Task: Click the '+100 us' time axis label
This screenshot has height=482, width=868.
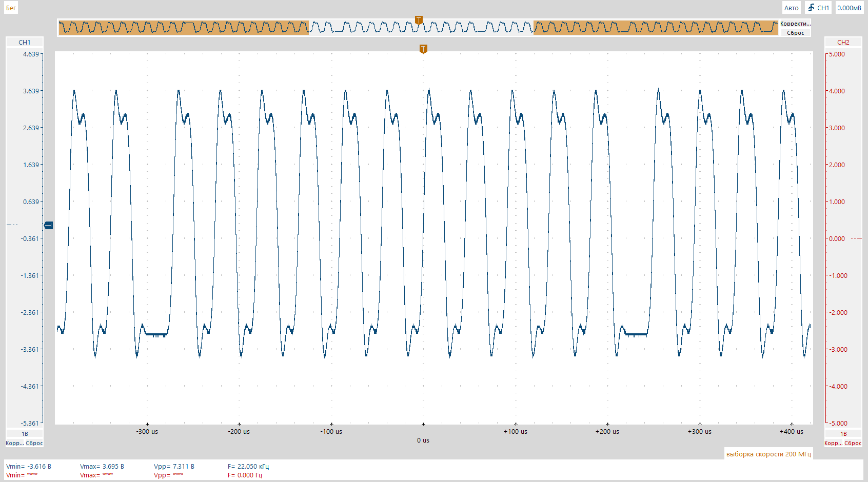Action: point(516,432)
